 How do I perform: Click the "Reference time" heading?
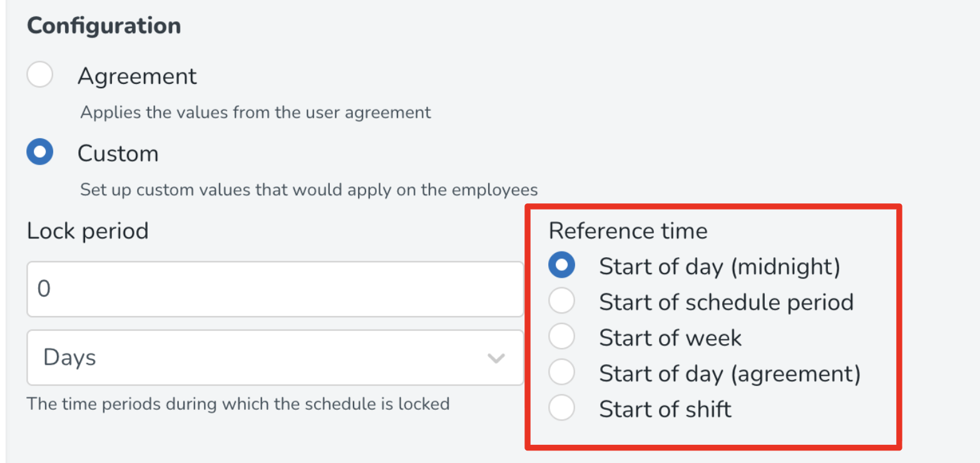pyautogui.click(x=628, y=231)
